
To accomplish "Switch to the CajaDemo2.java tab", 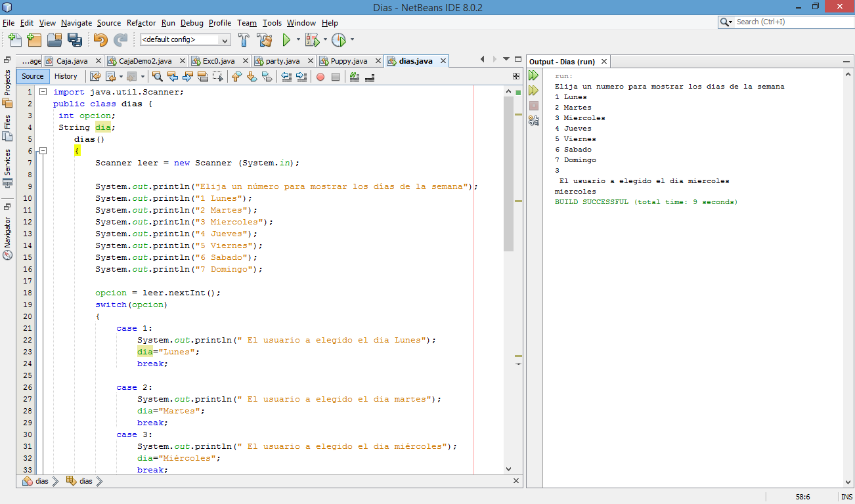I will pos(144,61).
